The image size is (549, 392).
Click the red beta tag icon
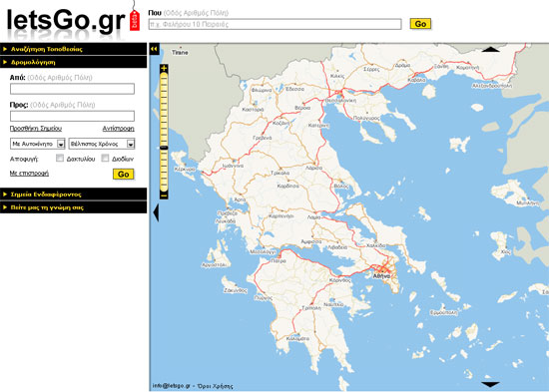(x=135, y=20)
